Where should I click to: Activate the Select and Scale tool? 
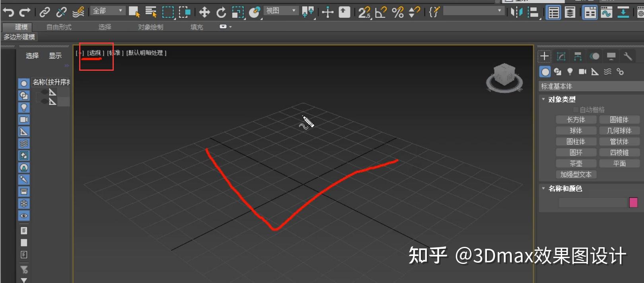coord(238,12)
